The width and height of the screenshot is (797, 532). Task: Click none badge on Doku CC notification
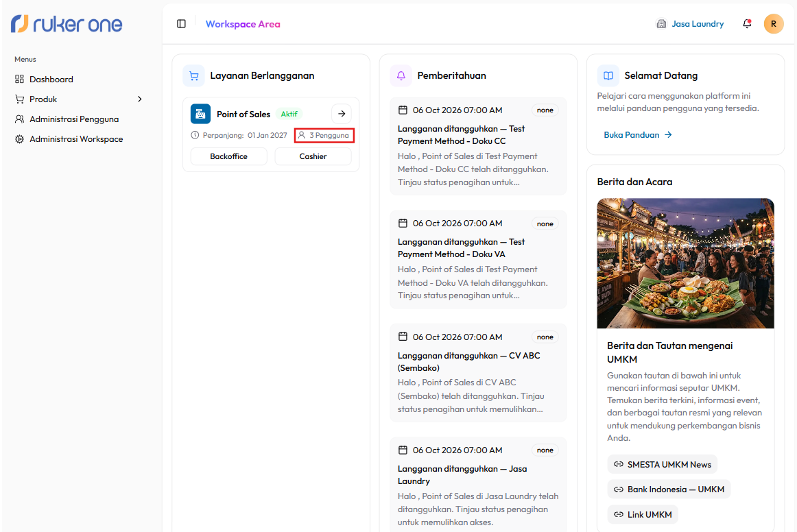click(x=545, y=110)
